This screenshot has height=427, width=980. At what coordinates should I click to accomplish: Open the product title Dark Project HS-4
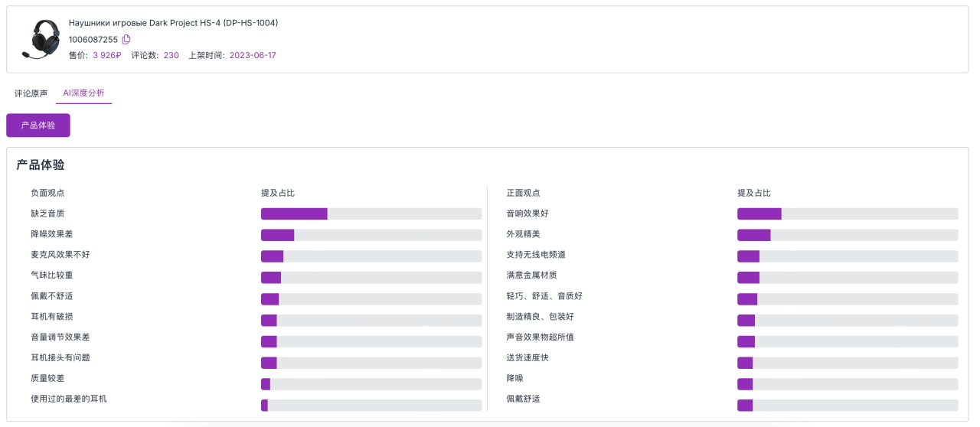(173, 23)
